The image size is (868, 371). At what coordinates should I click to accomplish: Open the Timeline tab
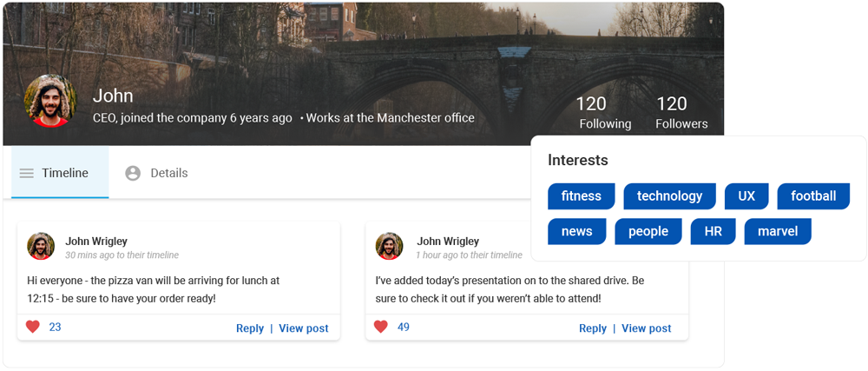coord(60,173)
